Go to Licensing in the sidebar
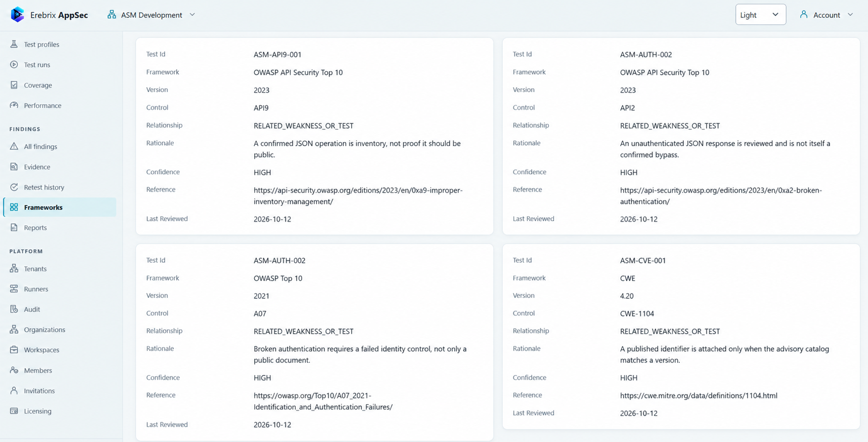868x442 pixels. click(60, 411)
